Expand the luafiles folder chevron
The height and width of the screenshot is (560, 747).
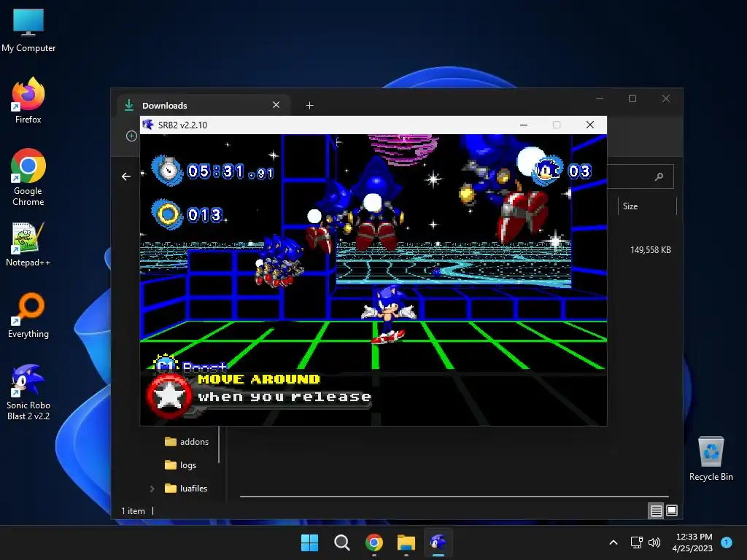[x=152, y=489]
